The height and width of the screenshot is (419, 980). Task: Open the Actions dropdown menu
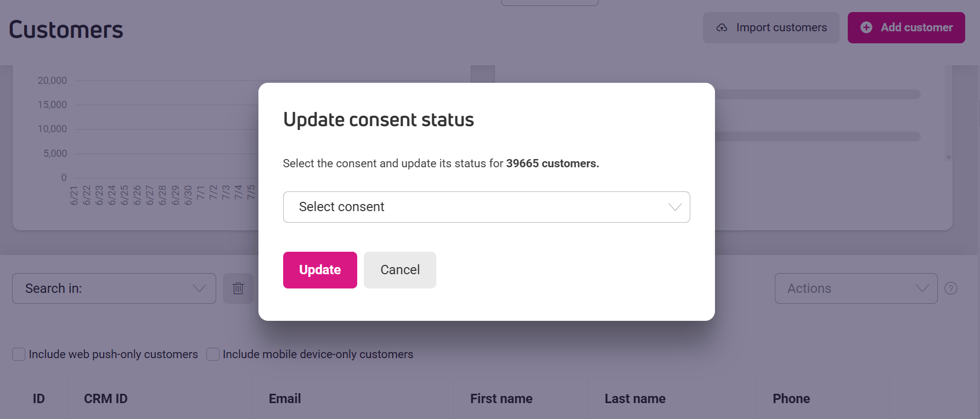[x=856, y=288]
